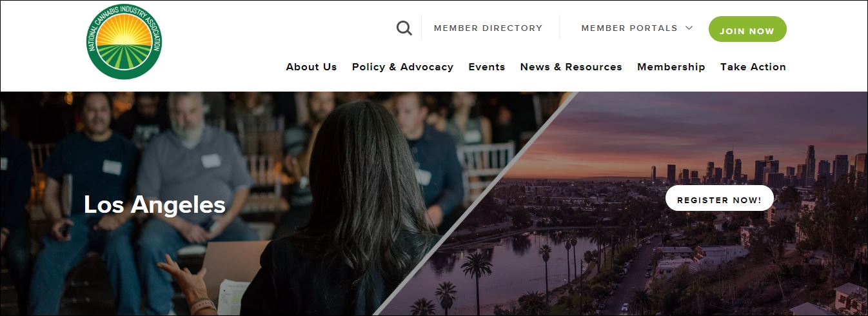
Task: Click the Los Angeles banner heading
Action: 155,205
